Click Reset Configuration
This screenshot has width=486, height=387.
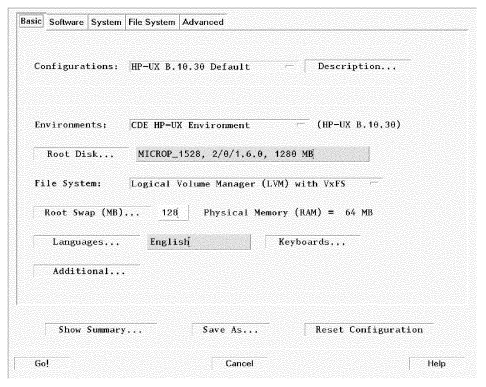369,330
